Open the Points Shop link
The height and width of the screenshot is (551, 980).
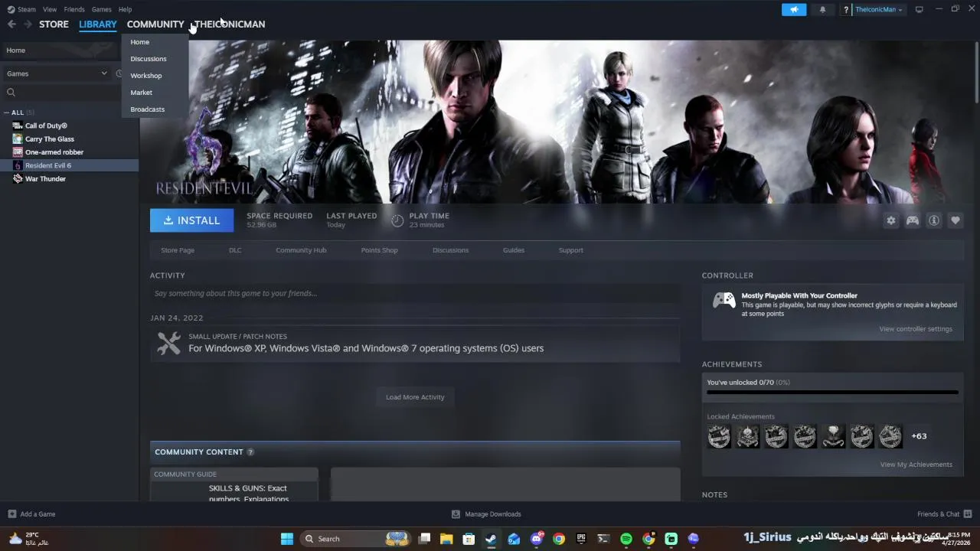coord(380,250)
